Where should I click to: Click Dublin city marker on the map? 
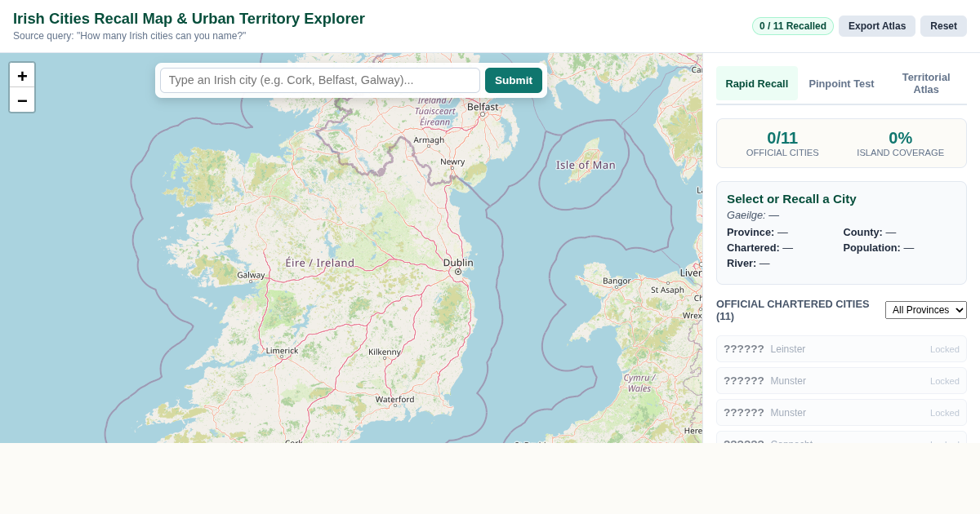tap(458, 272)
